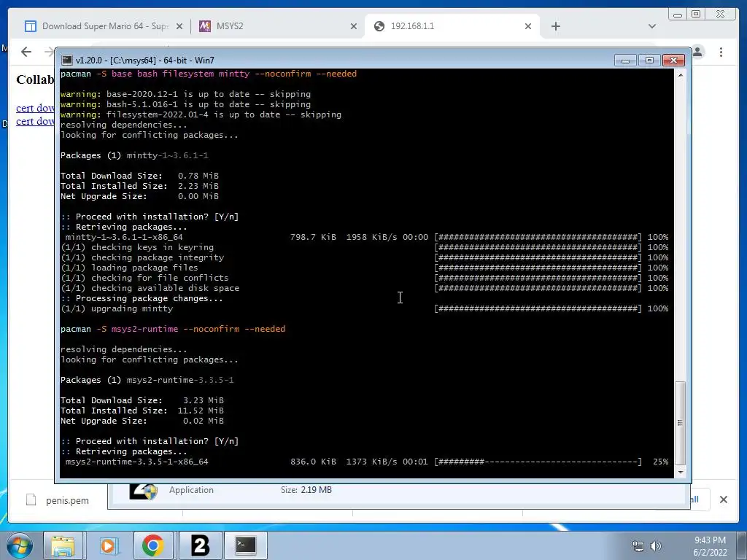The height and width of the screenshot is (560, 747).
Task: Open second cert download link on page
Action: coord(35,122)
